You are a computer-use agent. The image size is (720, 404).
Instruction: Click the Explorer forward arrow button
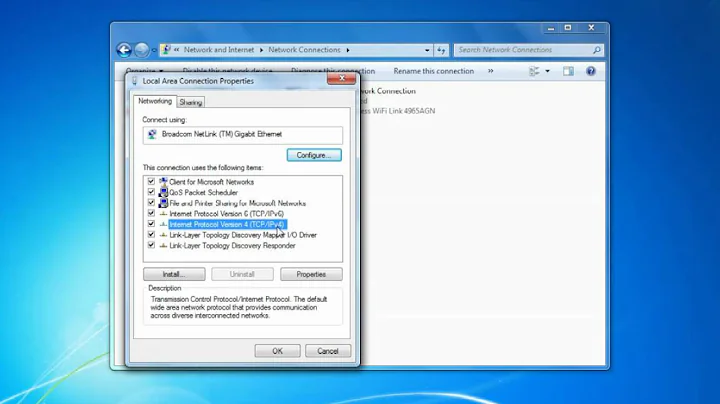142,50
